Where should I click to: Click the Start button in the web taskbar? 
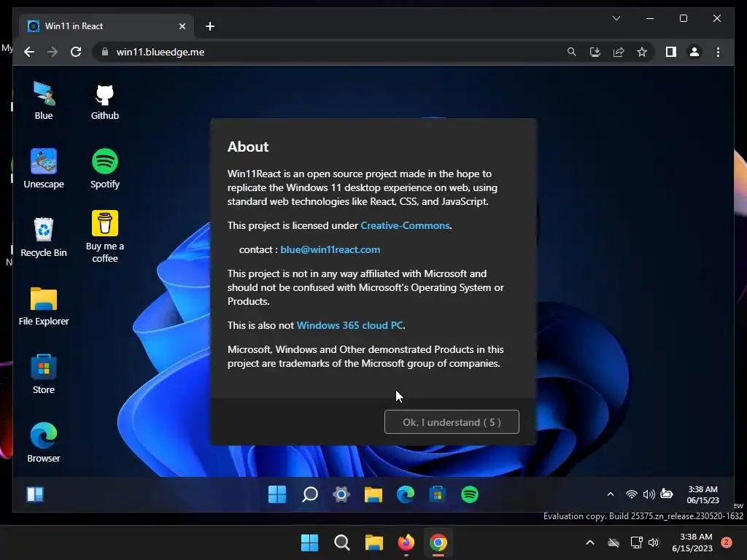[277, 494]
